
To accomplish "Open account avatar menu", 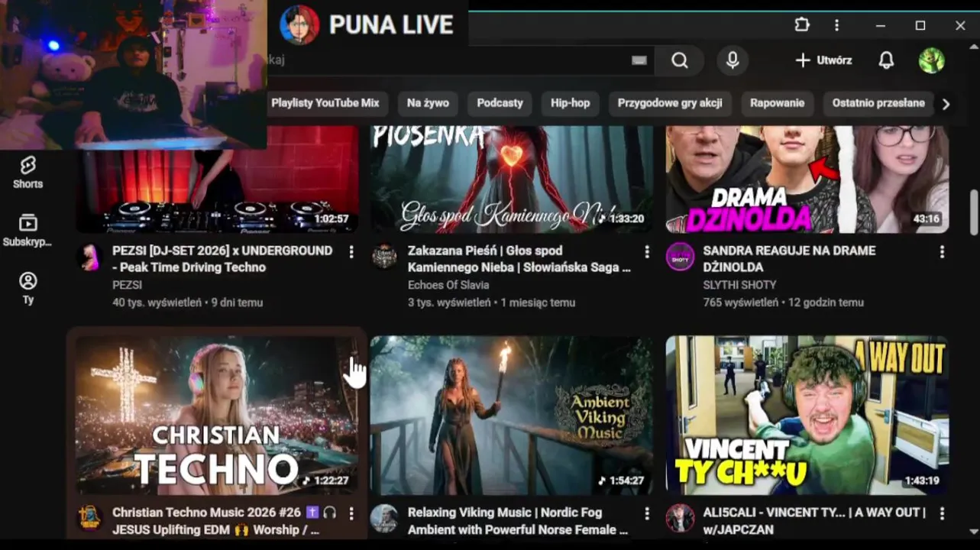I will point(932,60).
